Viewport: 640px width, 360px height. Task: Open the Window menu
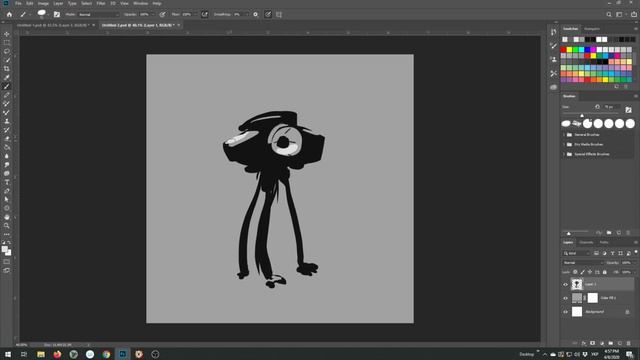(140, 3)
